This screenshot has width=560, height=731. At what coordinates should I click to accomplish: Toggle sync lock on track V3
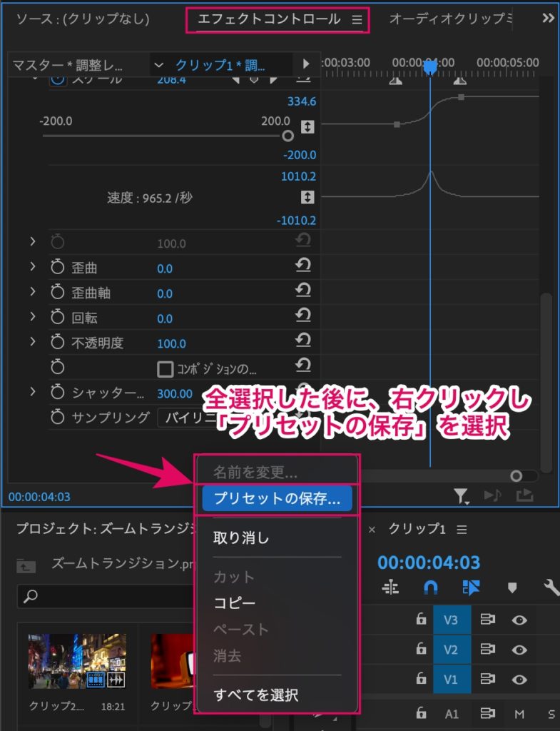coord(488,620)
